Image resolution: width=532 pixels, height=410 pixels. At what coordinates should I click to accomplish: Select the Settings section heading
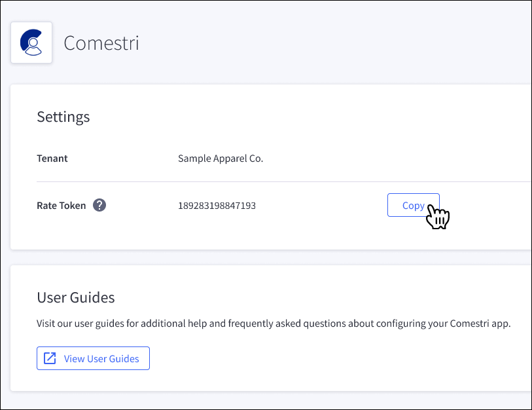tap(63, 117)
